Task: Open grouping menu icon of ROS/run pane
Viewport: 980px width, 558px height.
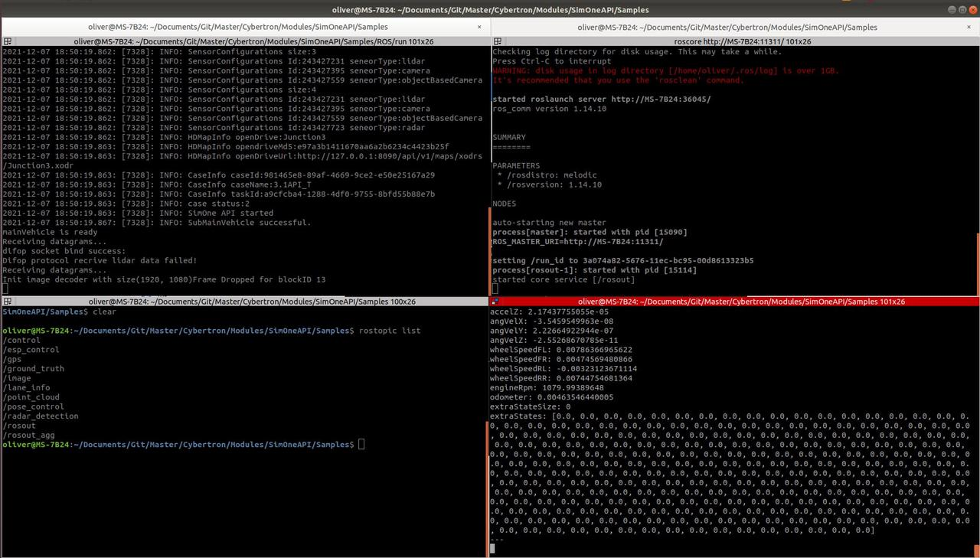Action: (7, 41)
